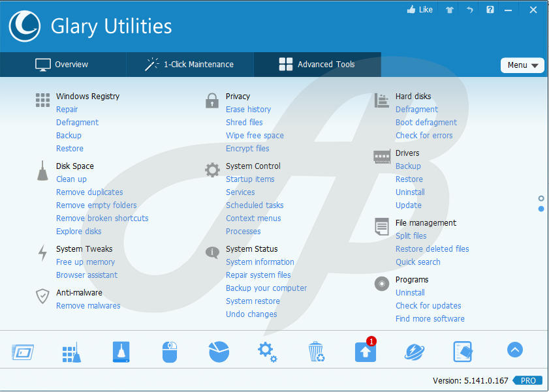Viewport: 549px width, 392px height.
Task: Click the Anti-malware shield icon
Action: pos(42,296)
